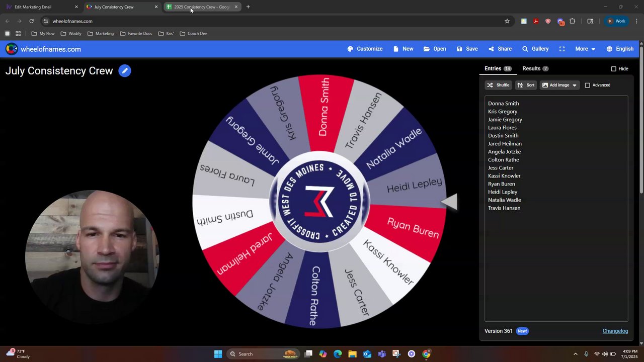Click the edit title pencil icon
The width and height of the screenshot is (644, 362).
pos(125,71)
